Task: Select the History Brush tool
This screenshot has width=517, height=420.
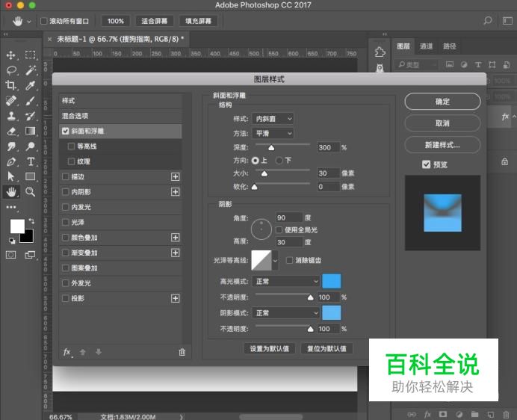Action: click(x=31, y=116)
